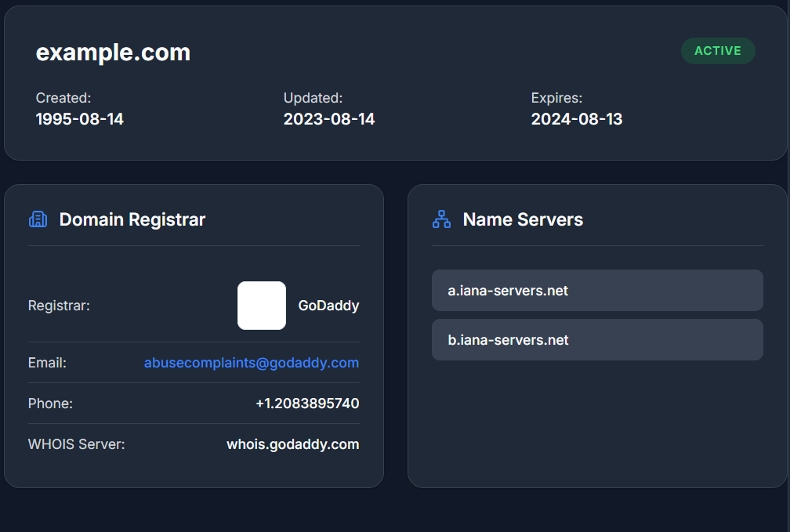Click the Created label in the header card
790x532 pixels.
[x=63, y=98]
